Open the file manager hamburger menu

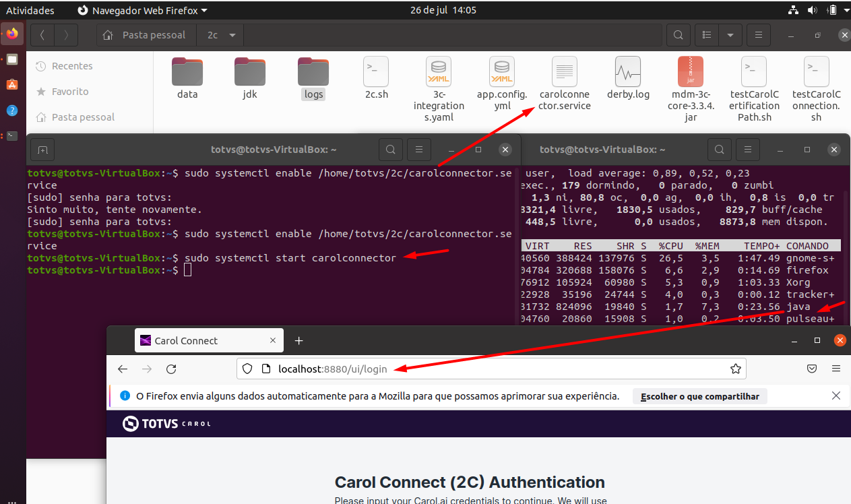click(x=759, y=35)
